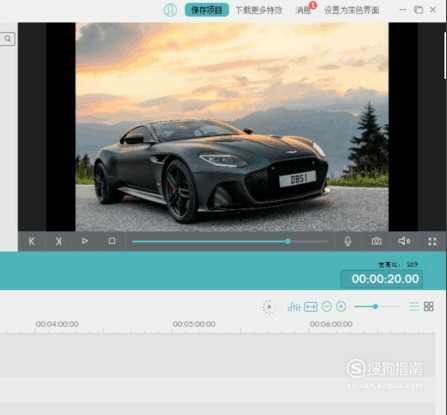Click zoom to fit timeline icon

[311, 307]
